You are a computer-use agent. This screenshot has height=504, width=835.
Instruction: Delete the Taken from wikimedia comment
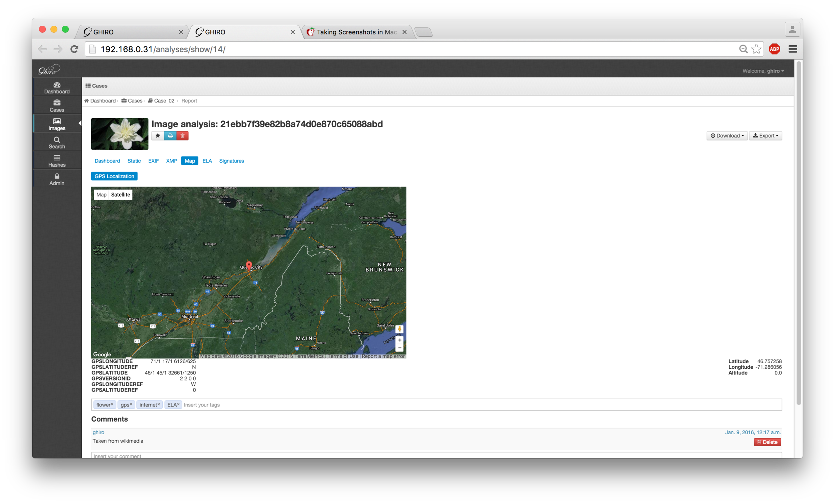pos(767,442)
